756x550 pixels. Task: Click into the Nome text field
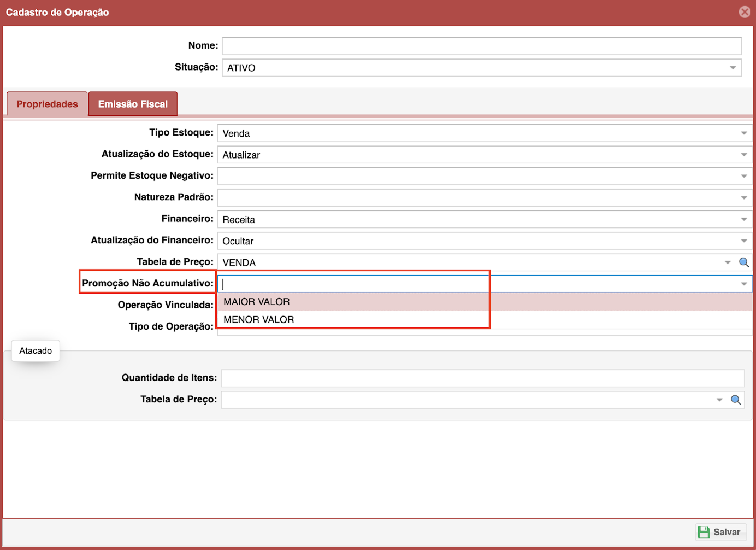[481, 46]
